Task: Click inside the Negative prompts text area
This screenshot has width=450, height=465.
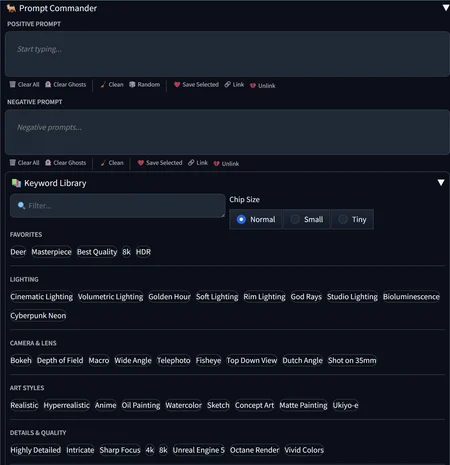Action: pos(227,132)
